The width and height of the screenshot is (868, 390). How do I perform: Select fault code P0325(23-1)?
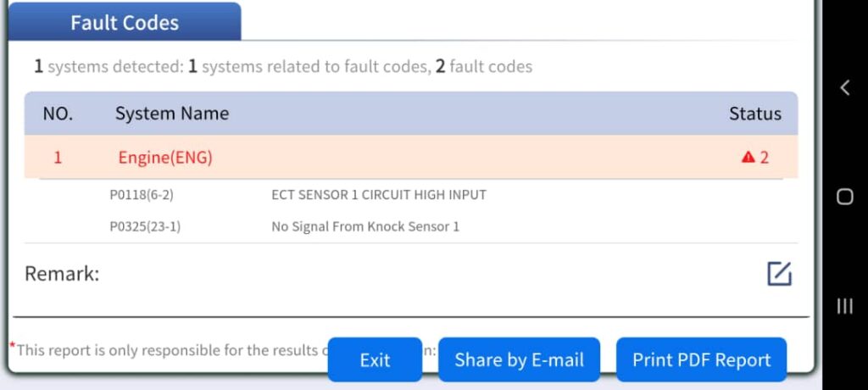coord(144,226)
